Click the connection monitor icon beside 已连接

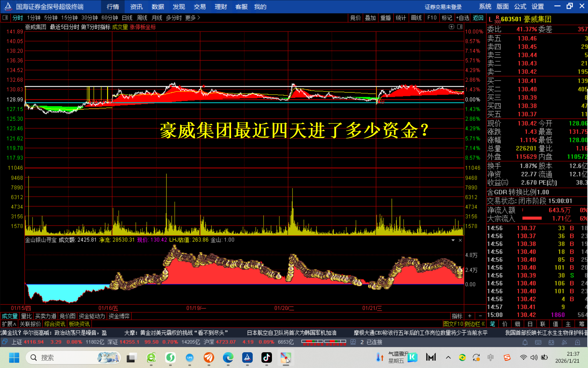(353, 342)
